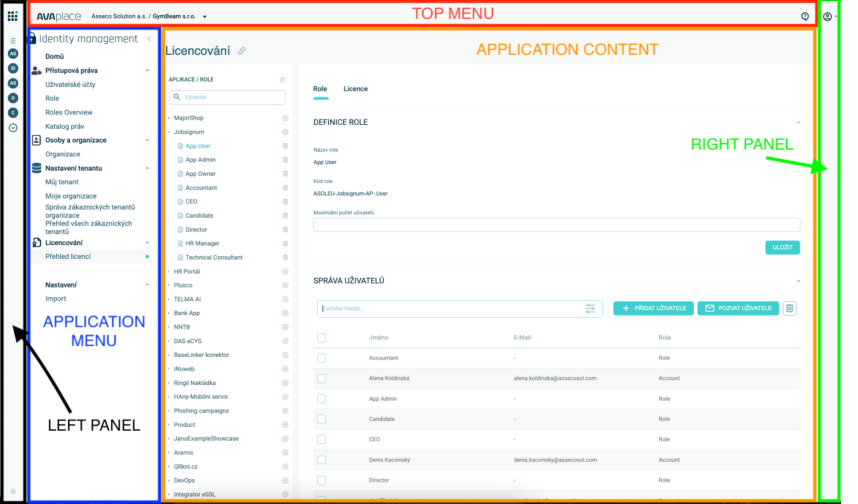Switch to the Licence tab
Viewport: 858px width, 504px height.
pos(356,89)
